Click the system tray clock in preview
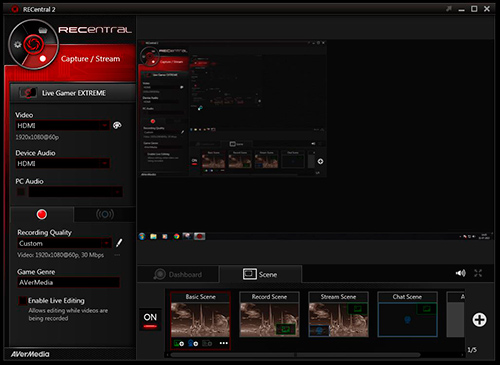The height and width of the screenshot is (365, 500). [x=484, y=236]
